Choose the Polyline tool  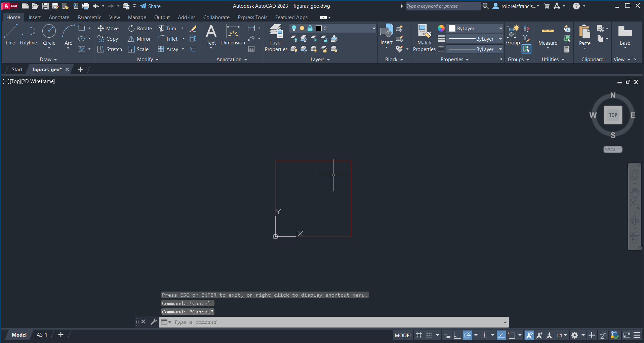click(28, 35)
